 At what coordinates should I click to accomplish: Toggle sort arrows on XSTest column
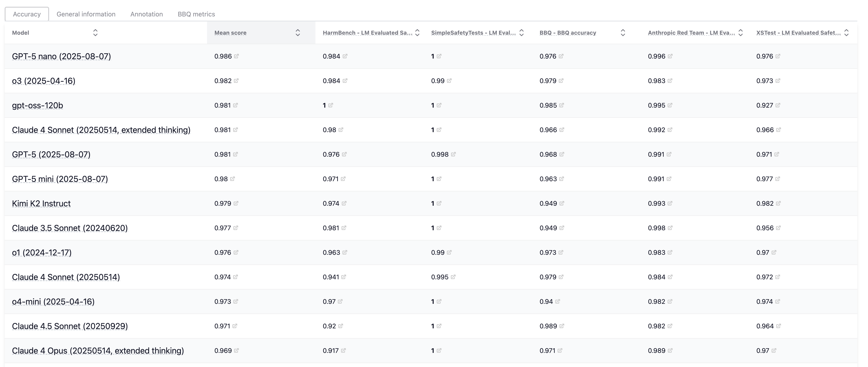tap(846, 33)
